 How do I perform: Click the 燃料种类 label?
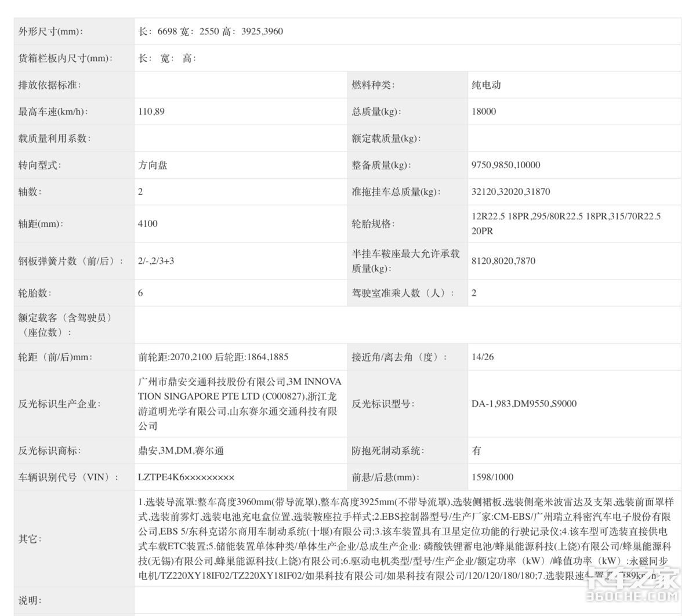[373, 85]
